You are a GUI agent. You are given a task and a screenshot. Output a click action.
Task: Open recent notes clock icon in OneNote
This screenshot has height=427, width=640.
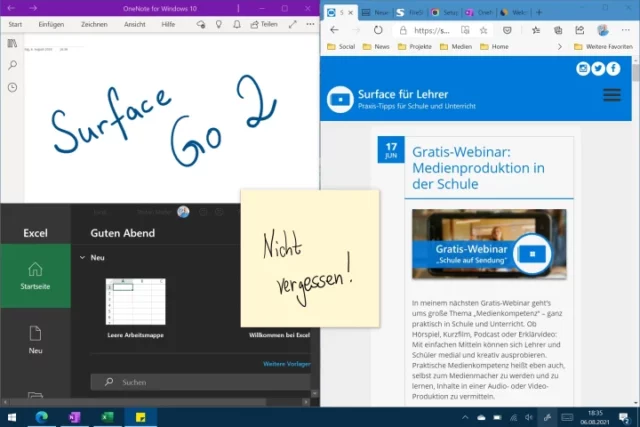pos(12,87)
